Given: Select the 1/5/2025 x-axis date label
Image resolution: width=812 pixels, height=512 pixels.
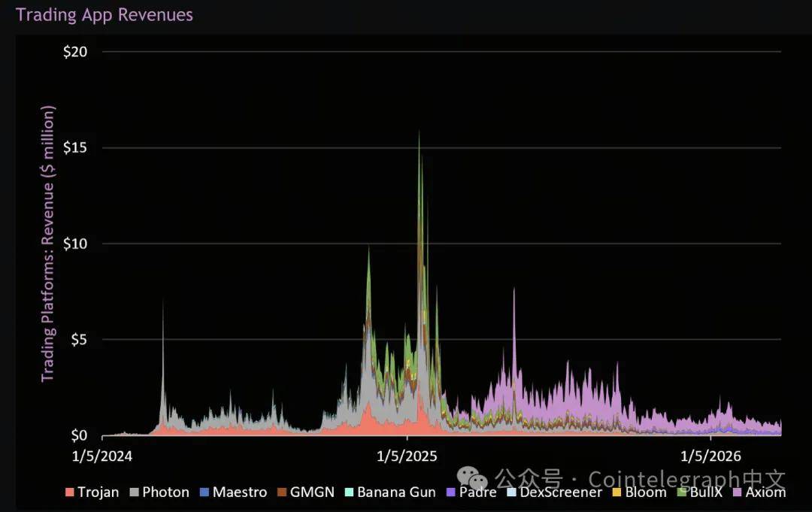Looking at the screenshot, I should [x=406, y=456].
